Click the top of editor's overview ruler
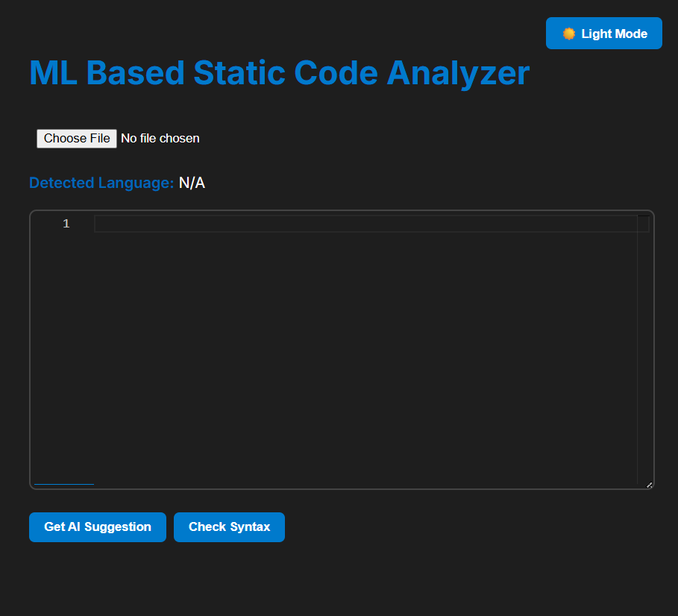 click(643, 217)
